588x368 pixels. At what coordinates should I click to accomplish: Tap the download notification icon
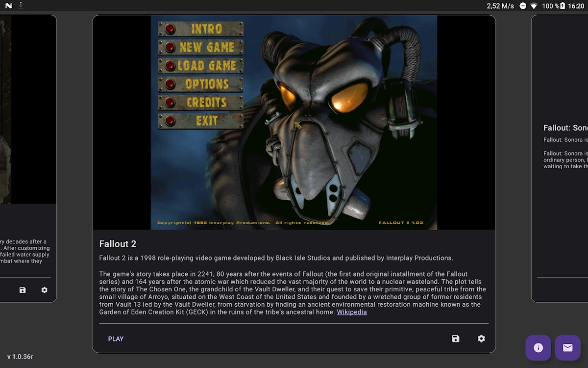[x=21, y=6]
